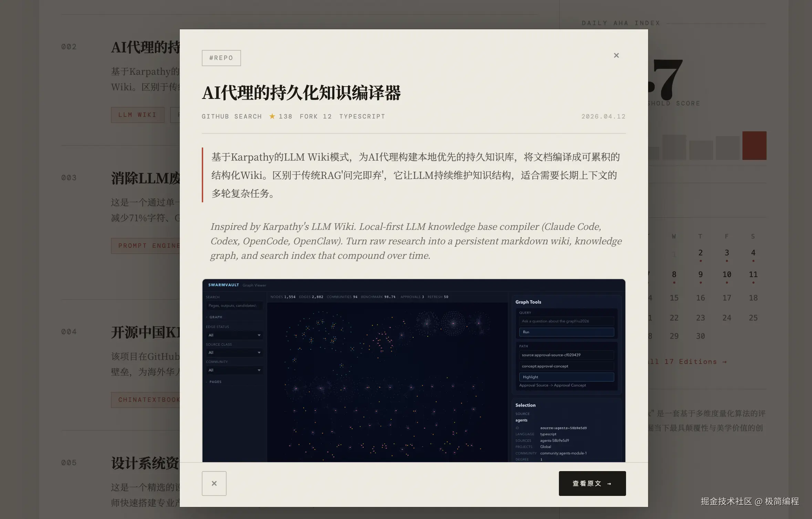The height and width of the screenshot is (519, 812).
Task: Click the graph question query field
Action: 566,321
